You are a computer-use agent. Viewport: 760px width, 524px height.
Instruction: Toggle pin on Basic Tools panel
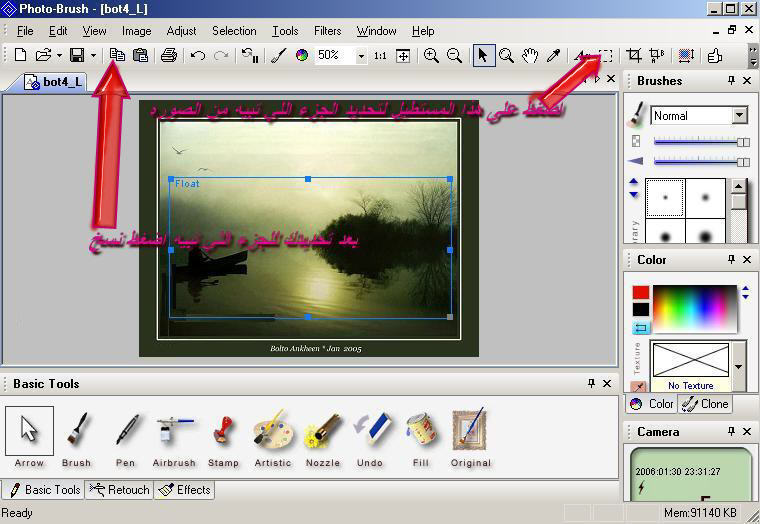(x=591, y=384)
